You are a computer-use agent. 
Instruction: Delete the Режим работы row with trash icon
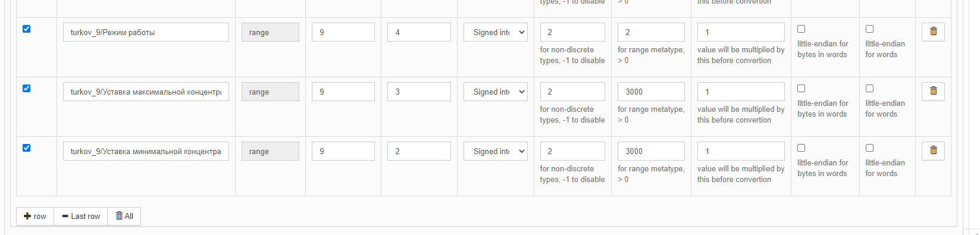(x=933, y=32)
